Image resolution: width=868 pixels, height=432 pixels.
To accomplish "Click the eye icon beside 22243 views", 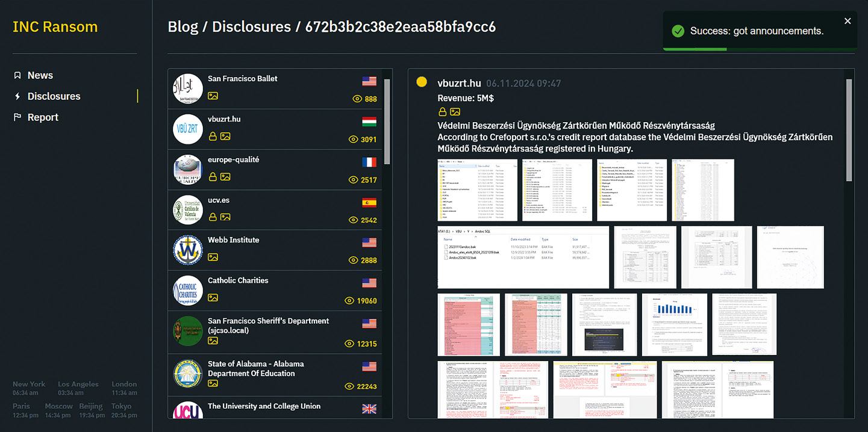I will pyautogui.click(x=349, y=386).
